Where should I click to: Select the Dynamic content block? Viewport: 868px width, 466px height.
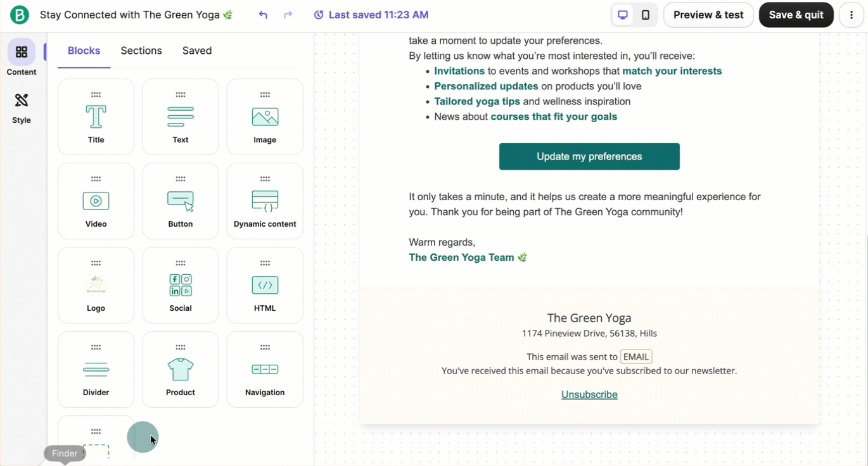[265, 201]
